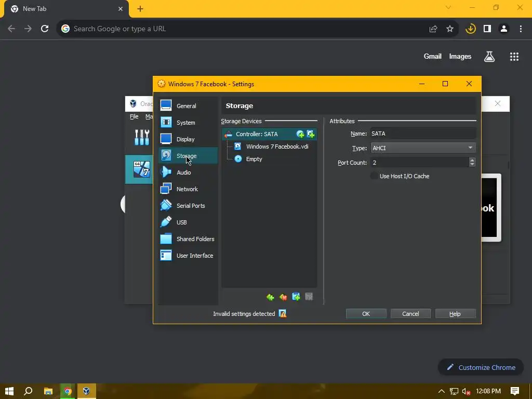
Task: Increase Port Count with up arrow
Action: coord(472,160)
